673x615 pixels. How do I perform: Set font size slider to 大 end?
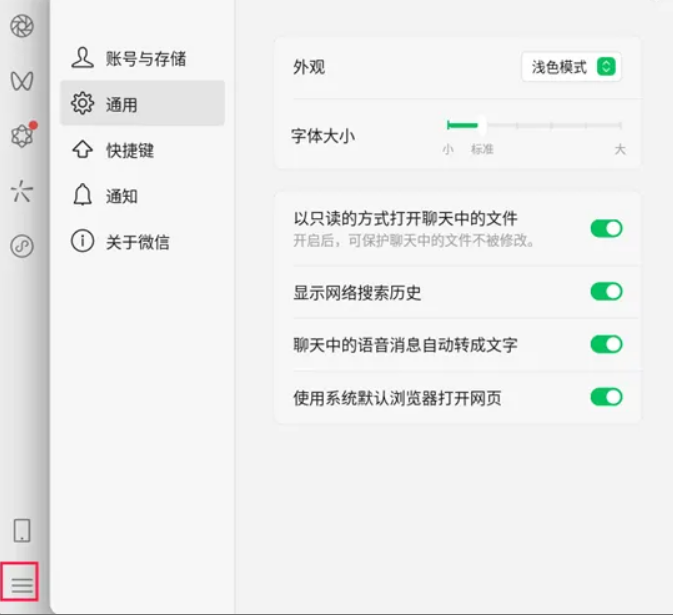[x=620, y=125]
